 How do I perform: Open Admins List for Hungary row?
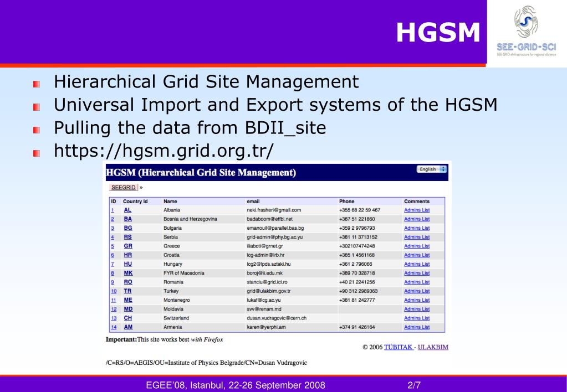pyautogui.click(x=417, y=265)
